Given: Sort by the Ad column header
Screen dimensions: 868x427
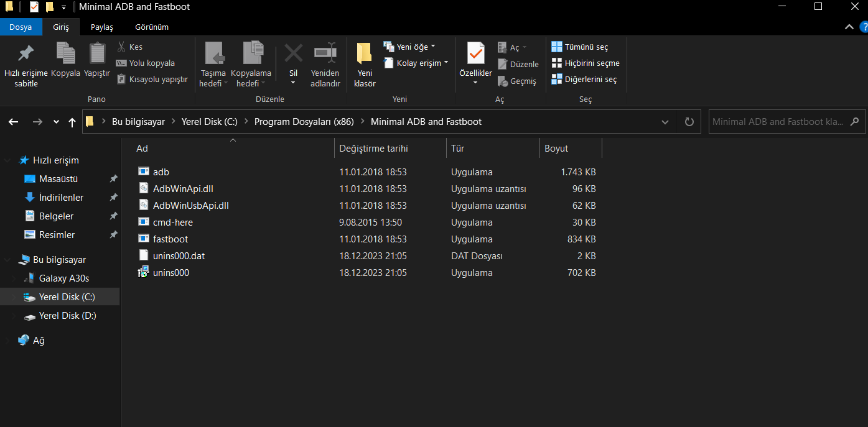Looking at the screenshot, I should click(233, 149).
